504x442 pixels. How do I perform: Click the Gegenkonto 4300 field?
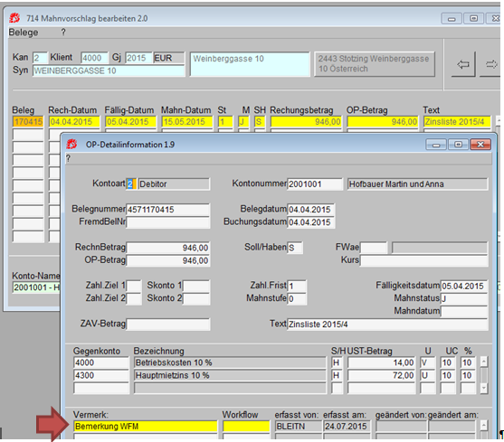pos(101,375)
